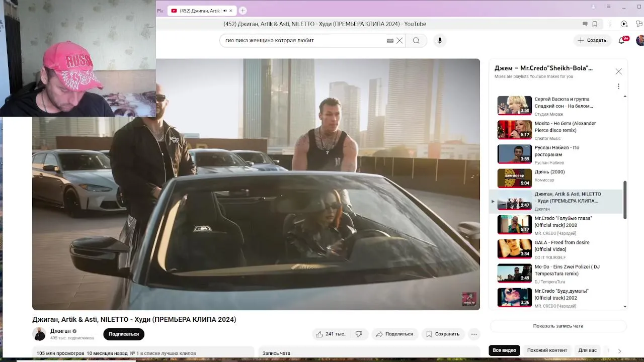Click the YouTube search magnifier button
This screenshot has height=362, width=644.
(416, 40)
